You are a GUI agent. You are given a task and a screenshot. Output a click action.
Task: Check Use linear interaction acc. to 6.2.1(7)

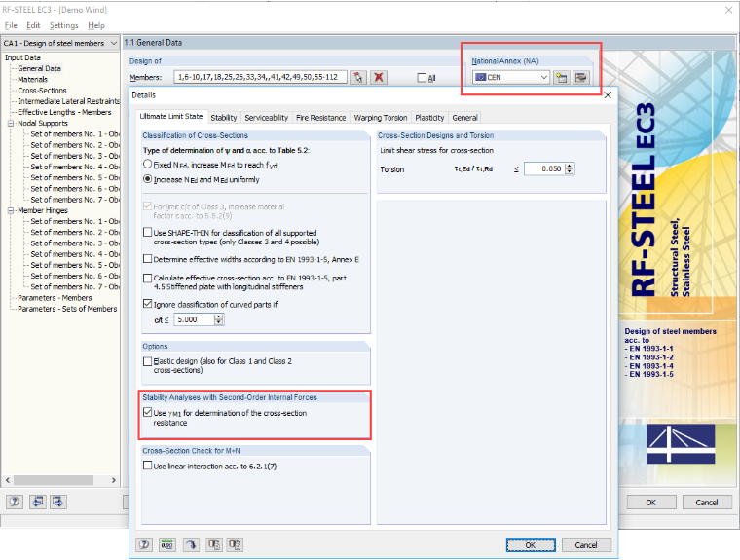point(148,466)
